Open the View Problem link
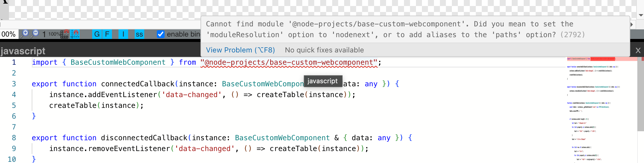Image resolution: width=644 pixels, height=163 pixels. point(240,50)
